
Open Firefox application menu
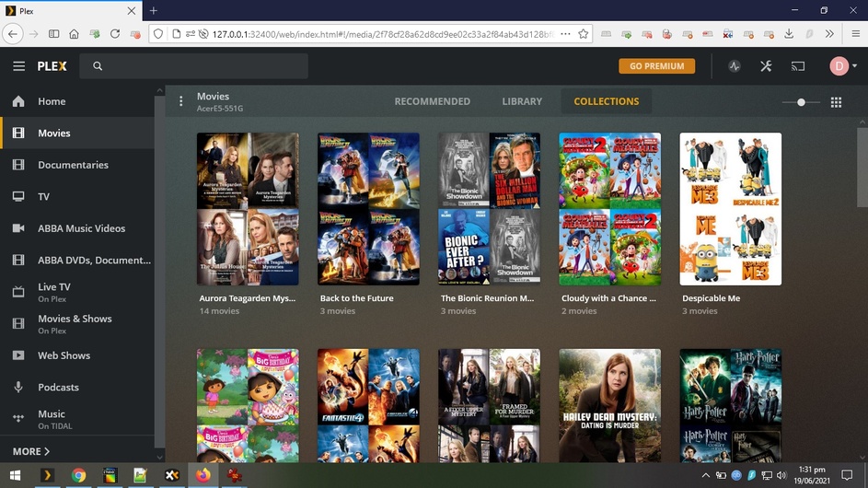855,34
